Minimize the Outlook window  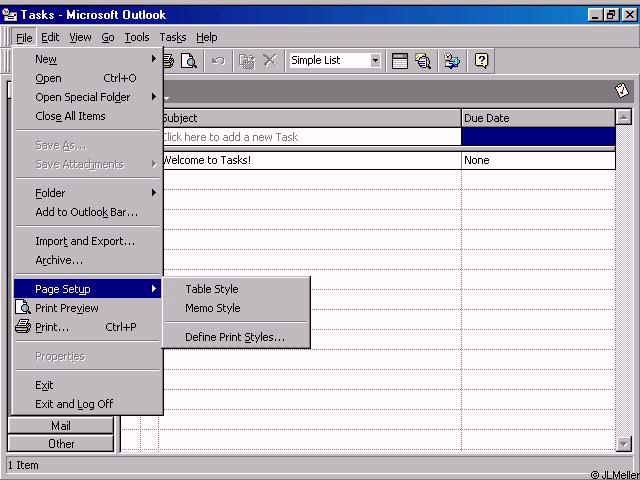click(596, 15)
